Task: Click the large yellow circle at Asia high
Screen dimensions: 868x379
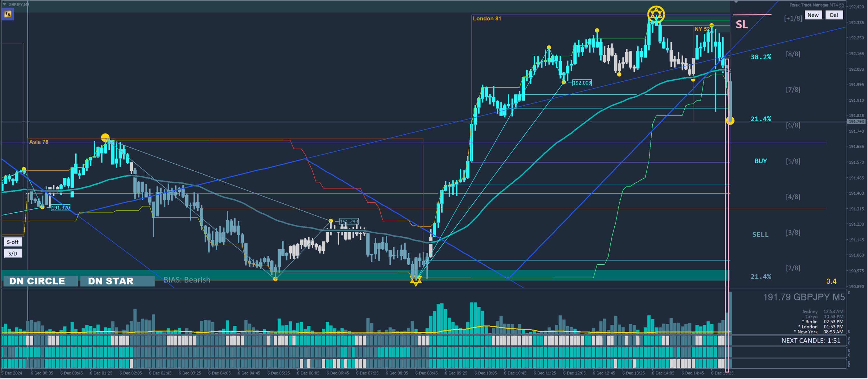Action: 105,137
